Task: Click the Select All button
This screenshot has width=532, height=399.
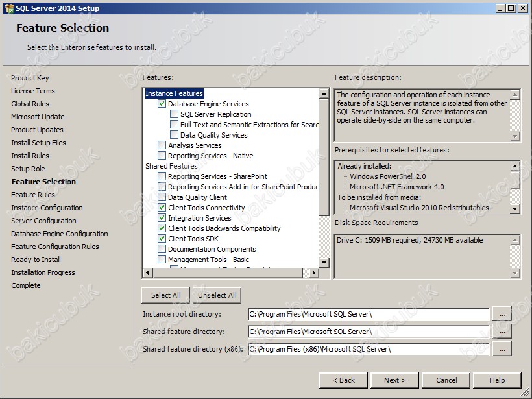Action: [166, 295]
